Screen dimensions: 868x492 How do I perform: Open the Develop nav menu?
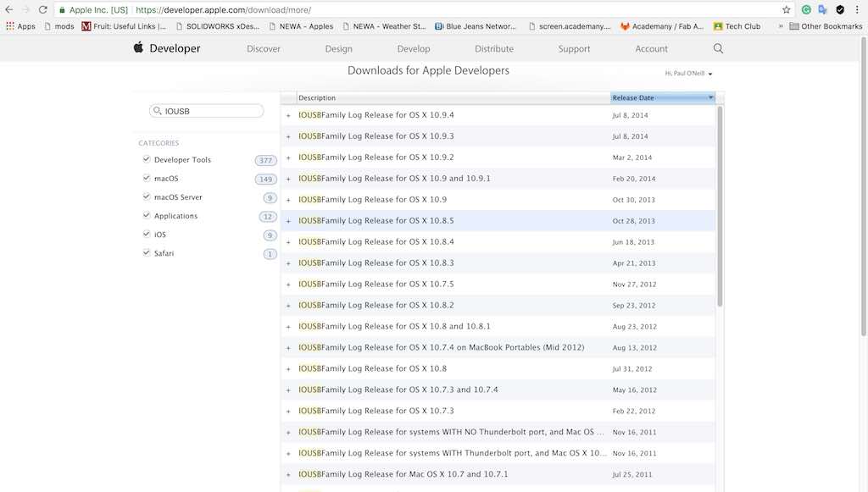[x=414, y=48]
